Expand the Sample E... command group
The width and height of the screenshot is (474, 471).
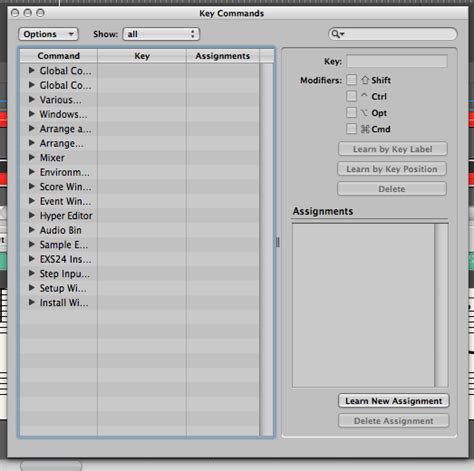click(x=32, y=244)
